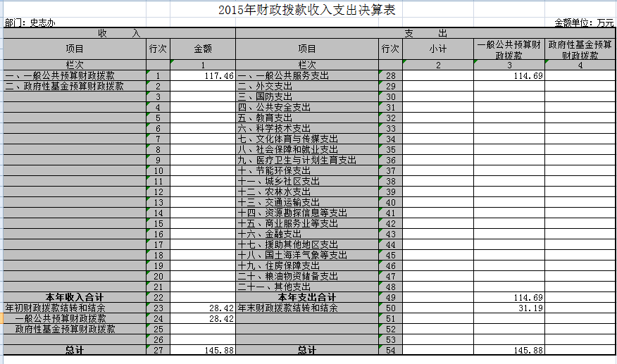Select the cell 六、科学技术支出
The height and width of the screenshot is (364, 617).
point(307,129)
